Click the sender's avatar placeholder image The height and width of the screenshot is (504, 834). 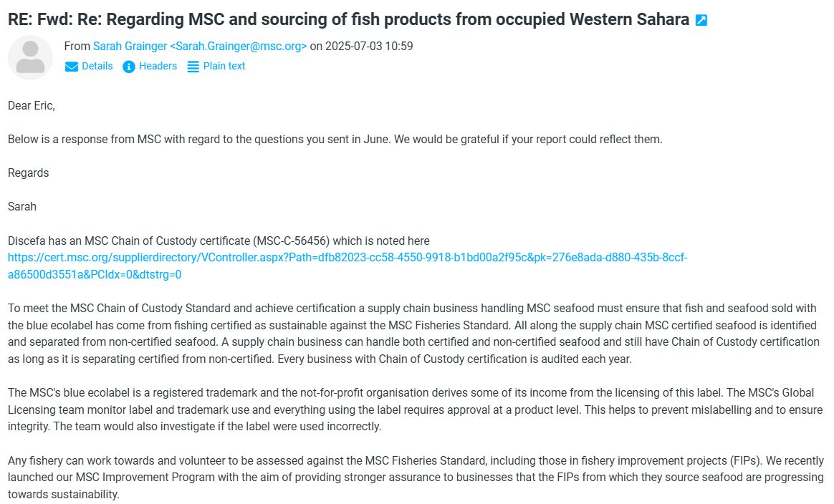point(30,57)
